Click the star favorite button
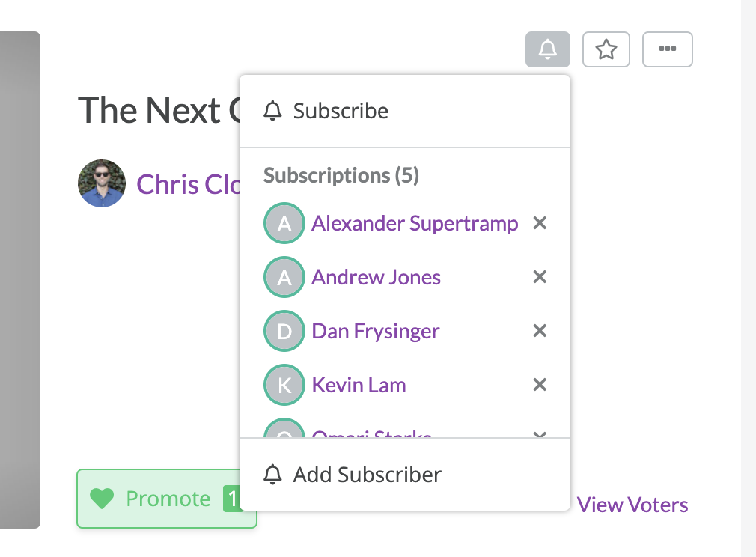Screen dimensions: 756x557 tap(606, 49)
